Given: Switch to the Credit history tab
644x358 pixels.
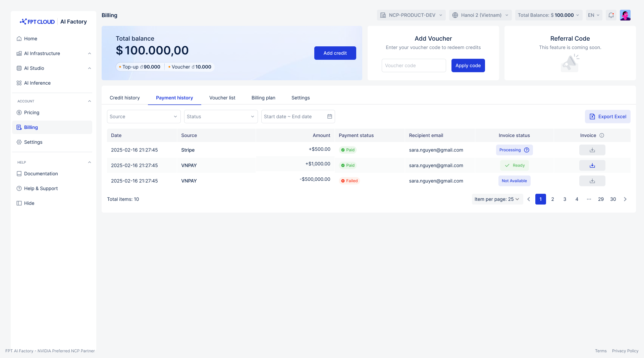Looking at the screenshot, I should click(x=125, y=98).
